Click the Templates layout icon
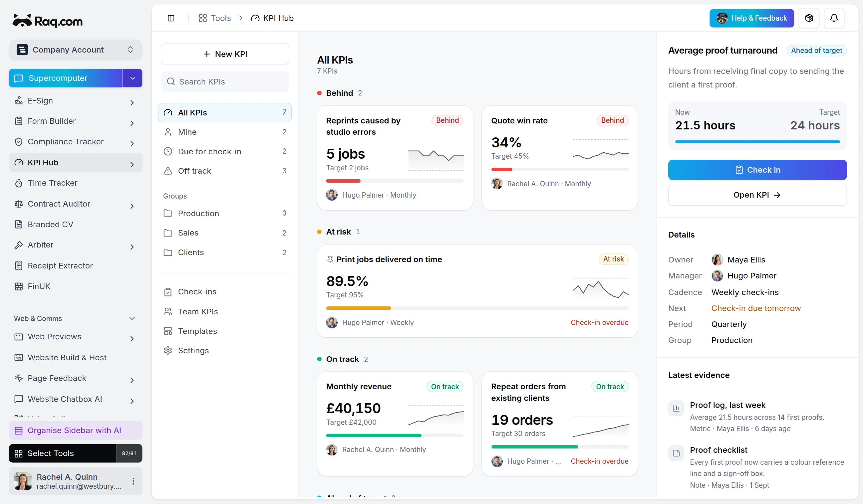The width and height of the screenshot is (863, 504). click(168, 331)
